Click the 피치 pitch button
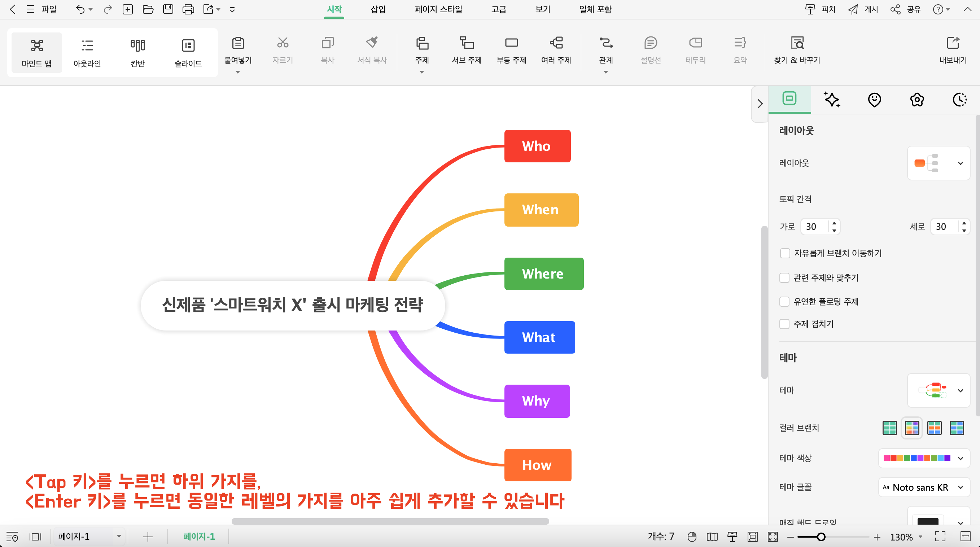This screenshot has height=547, width=980. (820, 9)
